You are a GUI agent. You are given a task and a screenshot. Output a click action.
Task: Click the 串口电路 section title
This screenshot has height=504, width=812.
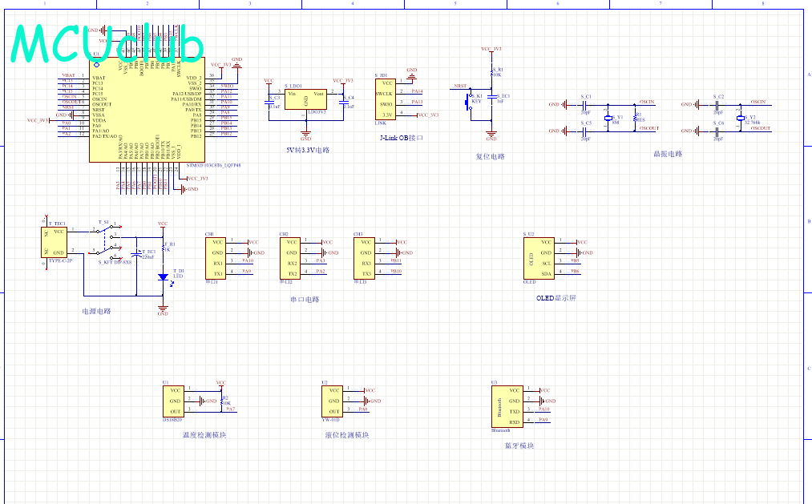click(305, 299)
